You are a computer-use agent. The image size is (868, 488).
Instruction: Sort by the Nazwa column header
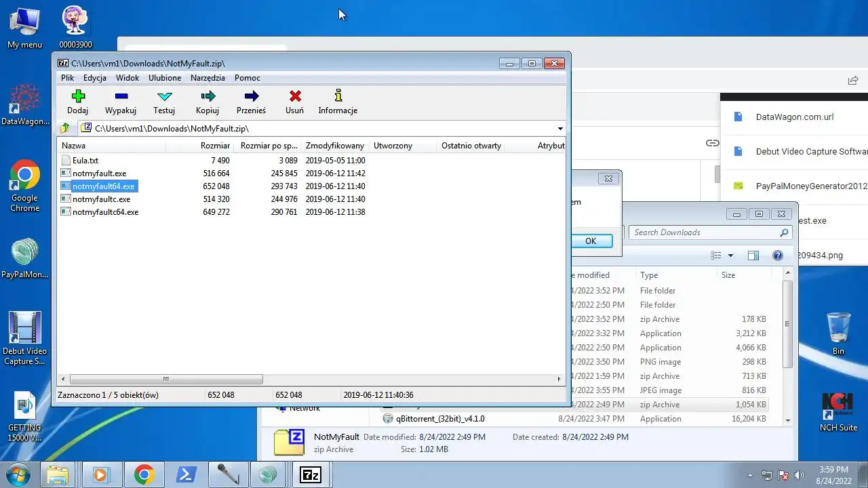pyautogui.click(x=112, y=146)
